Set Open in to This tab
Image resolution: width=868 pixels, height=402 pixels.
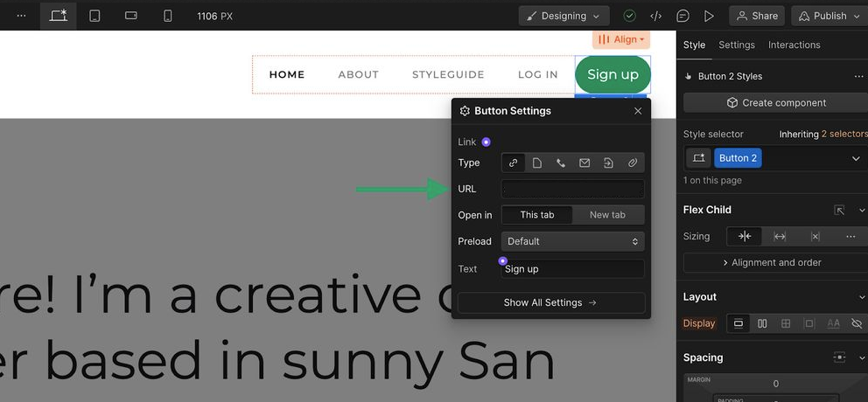537,215
